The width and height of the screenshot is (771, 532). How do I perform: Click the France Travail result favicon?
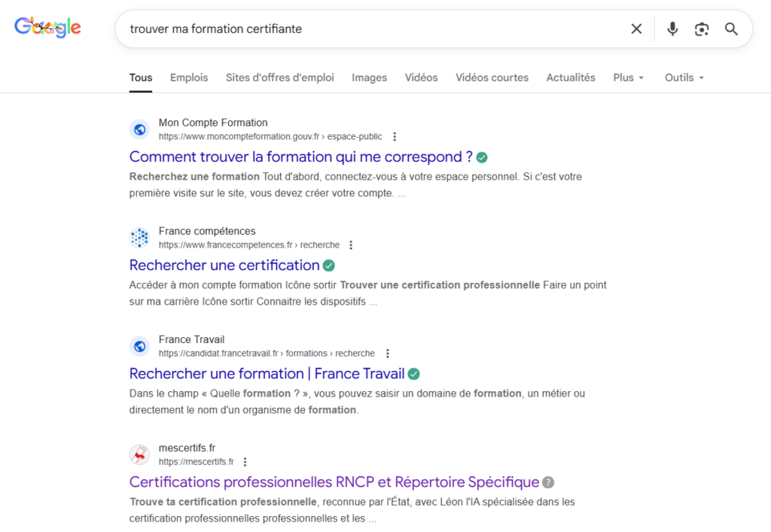pyautogui.click(x=139, y=345)
